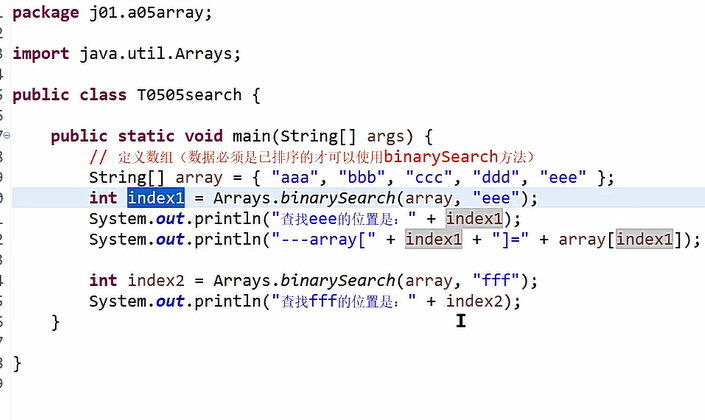Screen dimensions: 705x420
Task: Click array[index1] at end of println line
Action: pos(621,239)
